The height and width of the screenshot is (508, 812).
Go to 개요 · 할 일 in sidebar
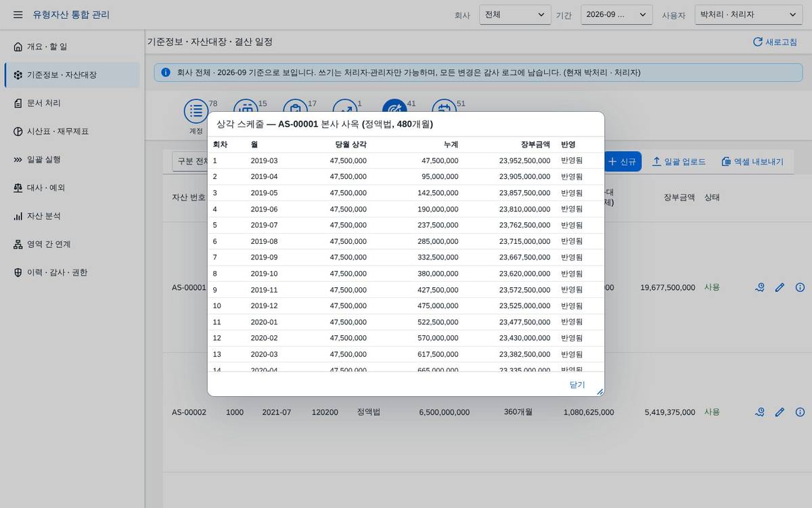[72, 47]
